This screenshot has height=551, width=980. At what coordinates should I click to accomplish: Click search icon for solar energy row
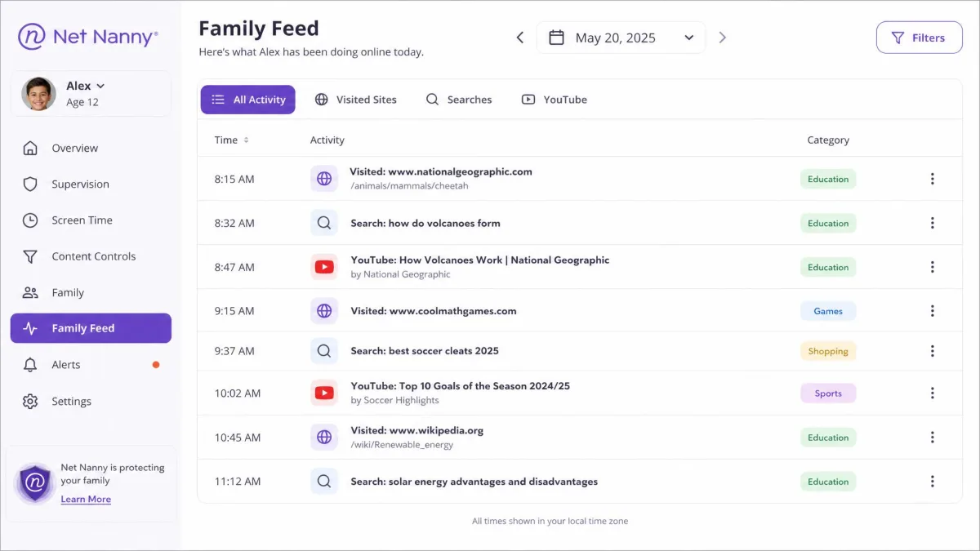[x=324, y=482]
